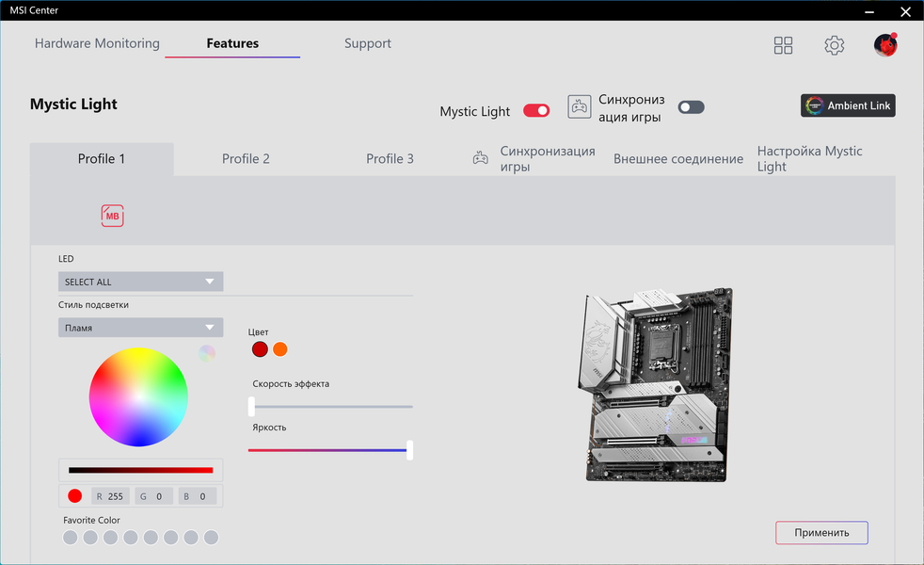Minimize the MSI Center window
Screen dimensions: 924x565
[869, 11]
